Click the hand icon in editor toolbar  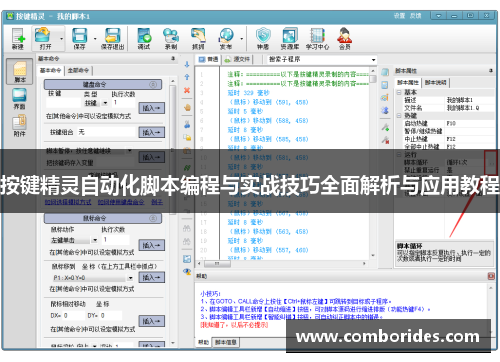[x=187, y=107]
